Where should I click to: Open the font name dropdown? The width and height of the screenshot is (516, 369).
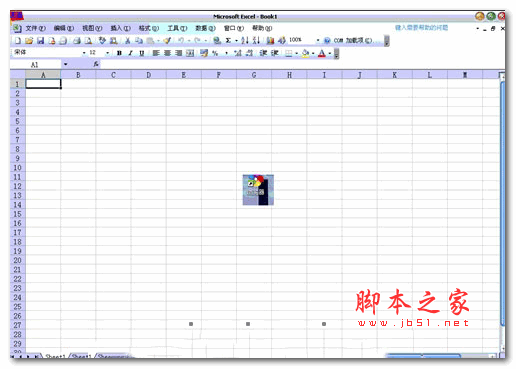[x=84, y=53]
